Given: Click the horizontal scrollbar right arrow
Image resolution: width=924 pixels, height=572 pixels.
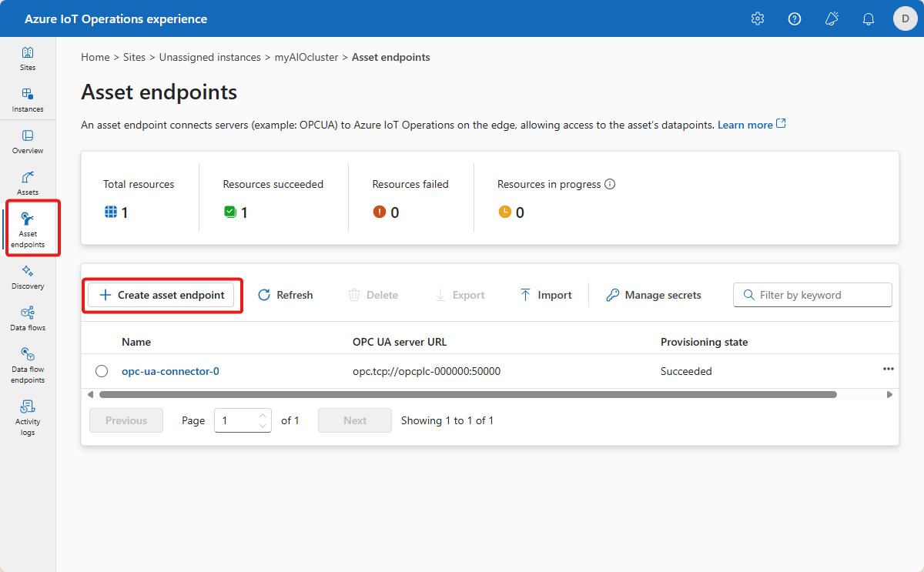Looking at the screenshot, I should click(889, 394).
